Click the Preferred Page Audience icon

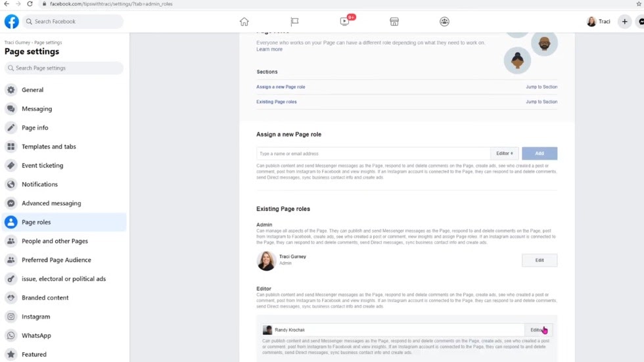(x=11, y=260)
